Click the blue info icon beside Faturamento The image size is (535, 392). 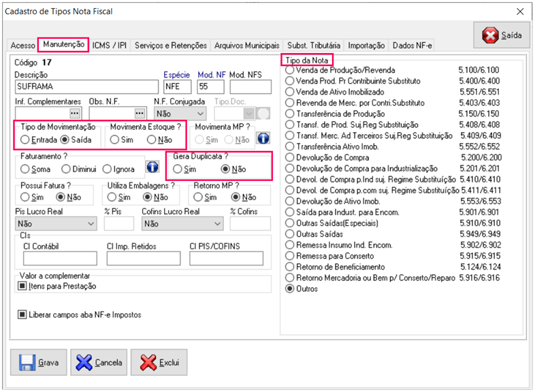[153, 168]
